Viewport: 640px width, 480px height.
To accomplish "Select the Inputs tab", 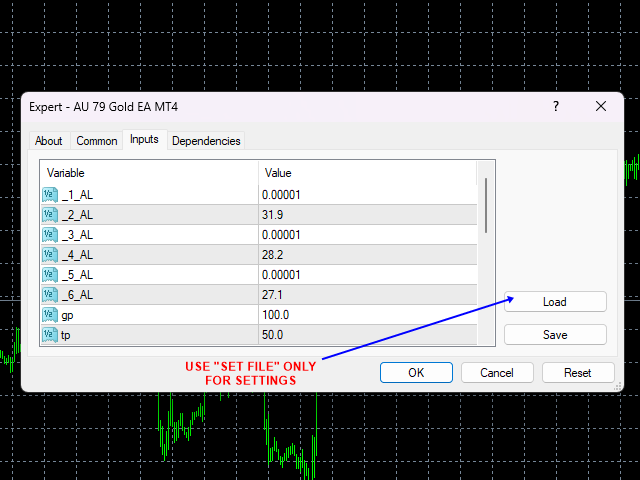I will click(144, 140).
